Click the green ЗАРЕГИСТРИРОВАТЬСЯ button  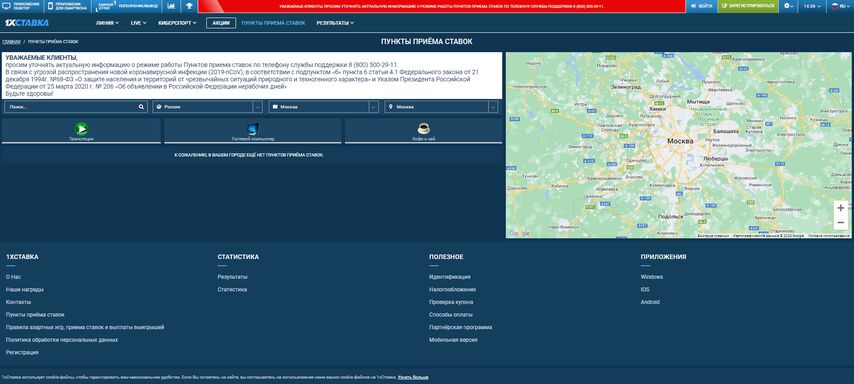pyautogui.click(x=748, y=6)
